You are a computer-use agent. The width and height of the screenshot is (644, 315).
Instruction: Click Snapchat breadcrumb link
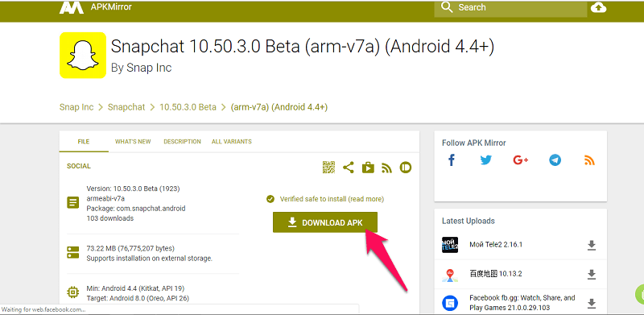click(x=126, y=107)
